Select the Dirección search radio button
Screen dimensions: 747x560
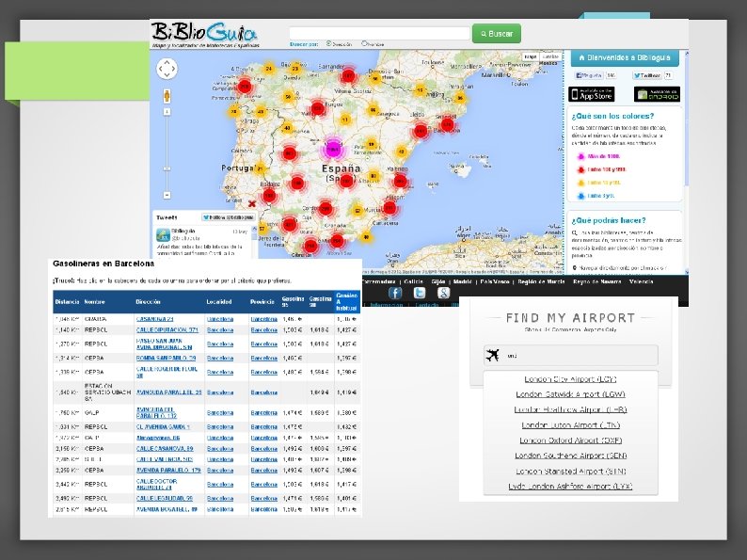(x=328, y=43)
